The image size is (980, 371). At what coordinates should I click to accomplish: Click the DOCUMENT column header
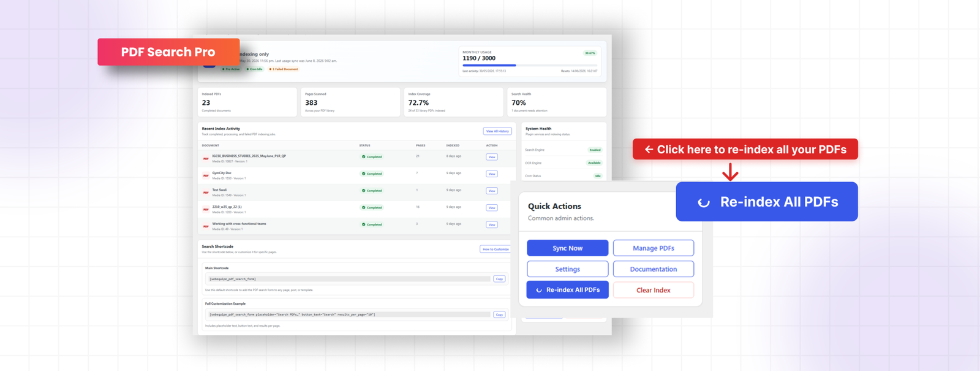click(211, 145)
